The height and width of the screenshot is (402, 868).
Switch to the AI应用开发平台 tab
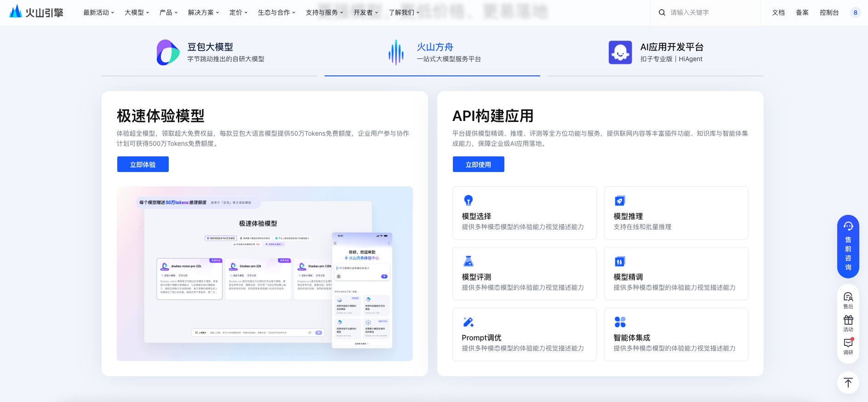click(656, 52)
